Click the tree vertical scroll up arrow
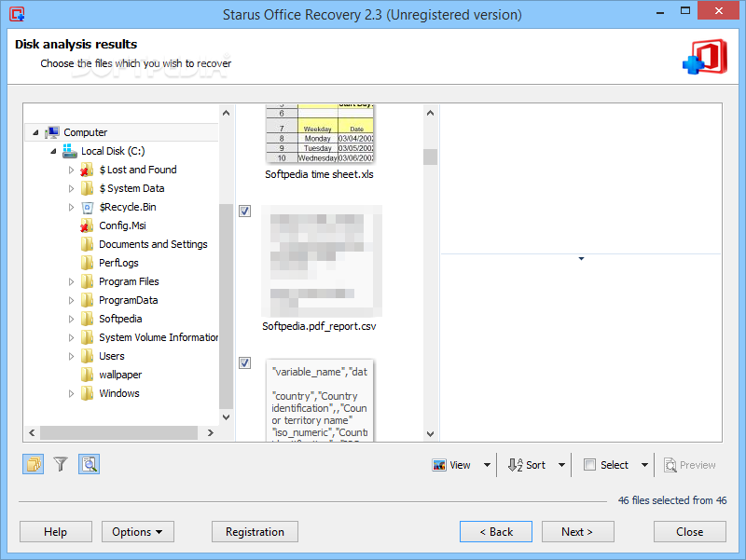This screenshot has width=746, height=560. (226, 113)
